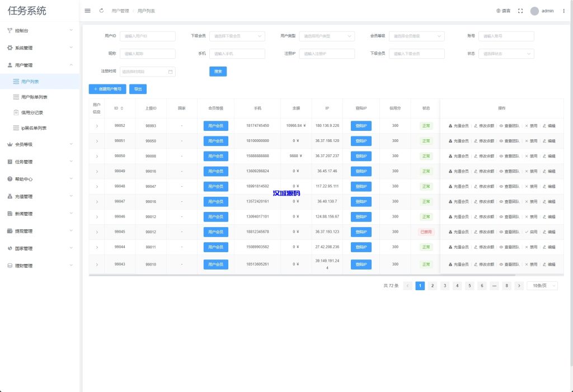Click the blue 搜索 search button

(218, 72)
